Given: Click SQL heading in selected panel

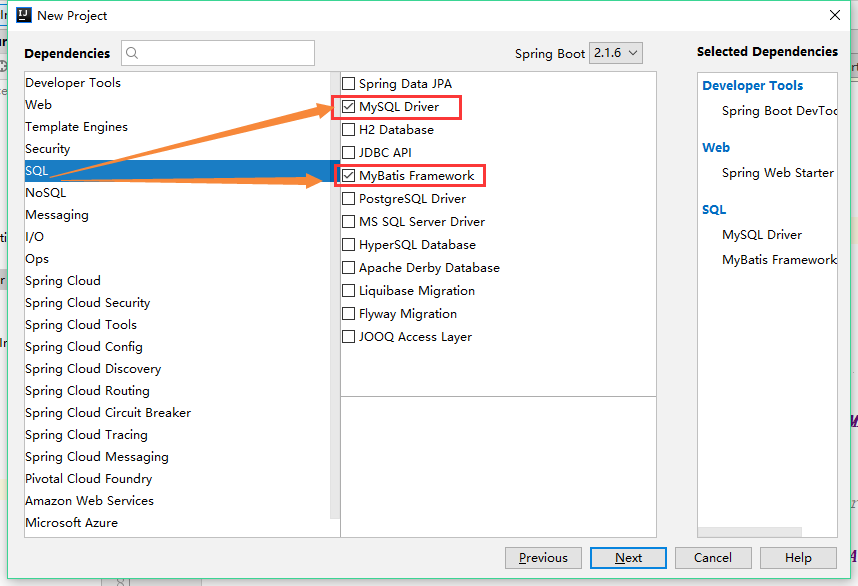Looking at the screenshot, I should [714, 210].
